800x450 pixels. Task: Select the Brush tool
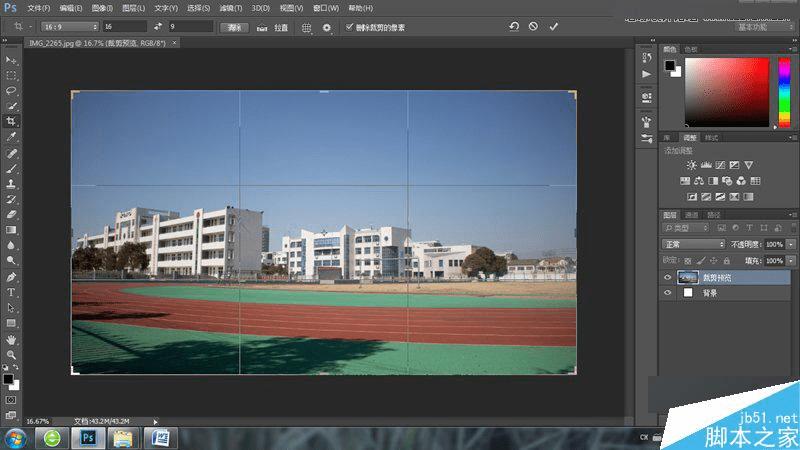point(11,168)
